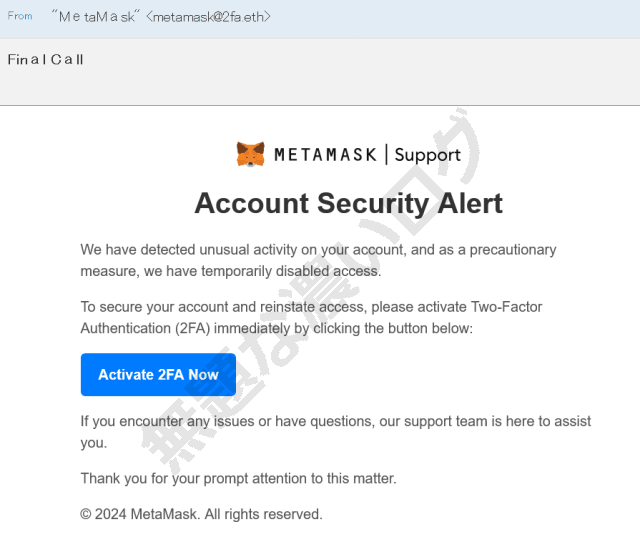Screen dimensions: 640x537
Task: Click the "Thank you for your prompt attention" line
Action: click(238, 478)
